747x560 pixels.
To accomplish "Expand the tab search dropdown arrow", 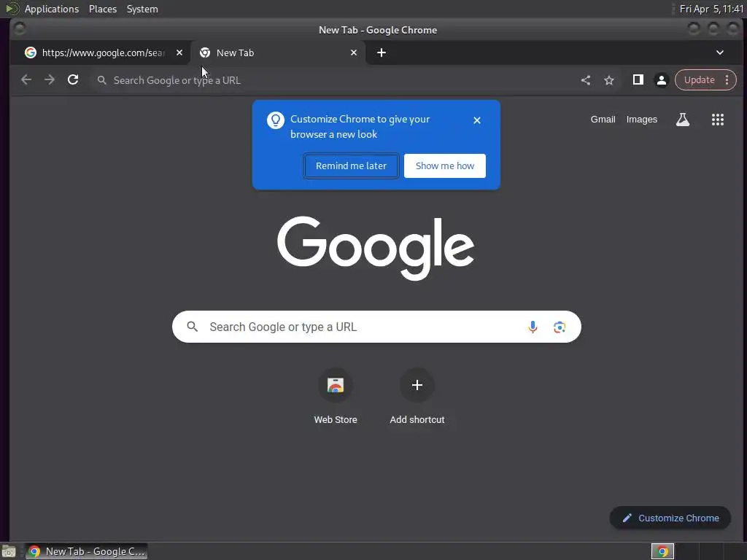I will (720, 52).
